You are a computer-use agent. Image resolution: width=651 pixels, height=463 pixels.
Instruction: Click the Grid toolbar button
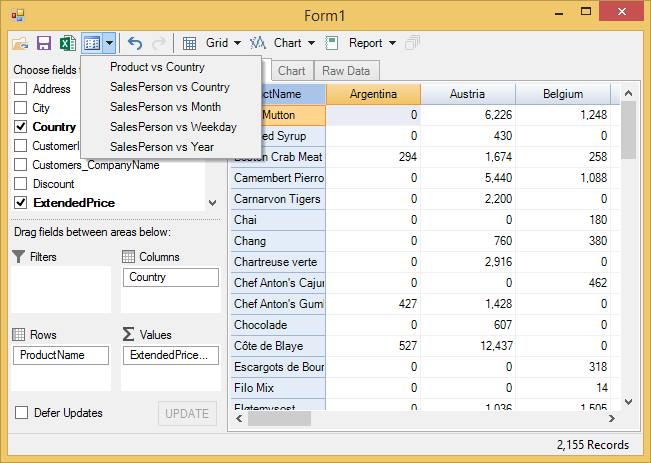point(212,43)
